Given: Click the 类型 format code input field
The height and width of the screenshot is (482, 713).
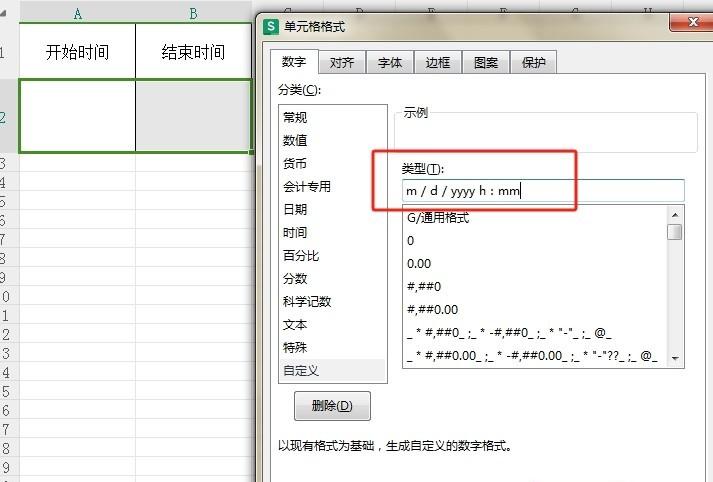Looking at the screenshot, I should (x=543, y=191).
